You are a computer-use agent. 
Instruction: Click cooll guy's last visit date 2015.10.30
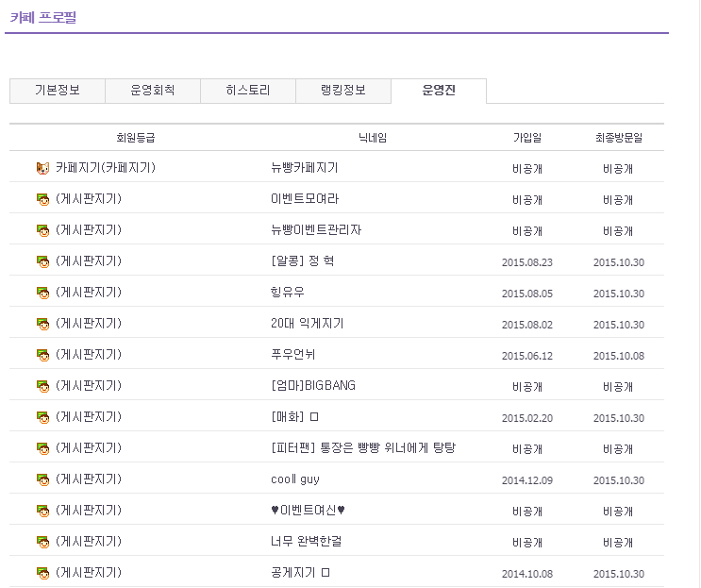click(x=619, y=480)
